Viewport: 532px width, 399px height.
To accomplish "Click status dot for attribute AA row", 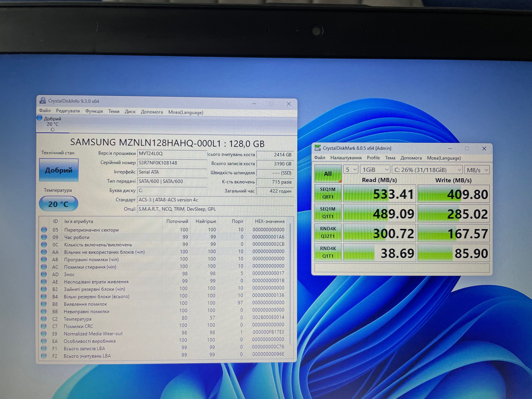I will 44,252.
